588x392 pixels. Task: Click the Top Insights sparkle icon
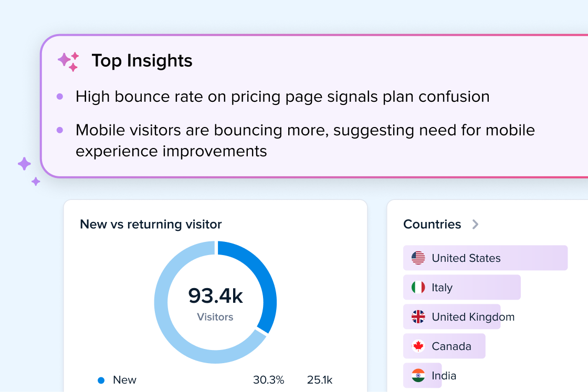68,61
